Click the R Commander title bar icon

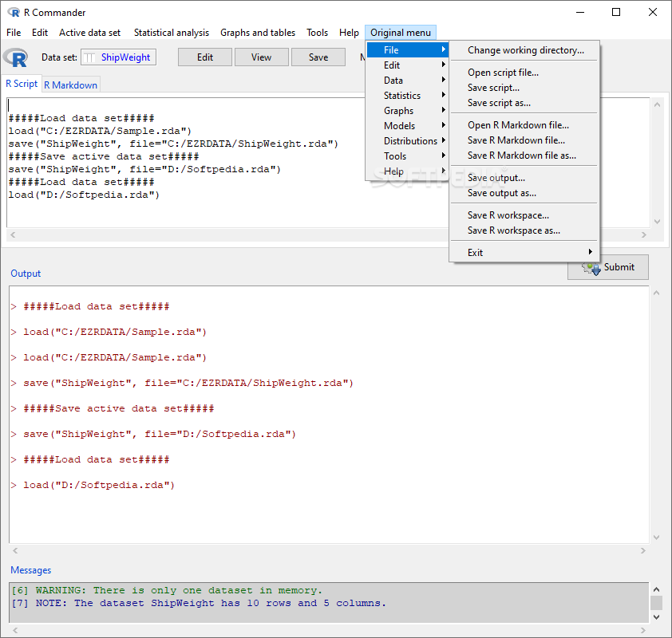[x=14, y=13]
